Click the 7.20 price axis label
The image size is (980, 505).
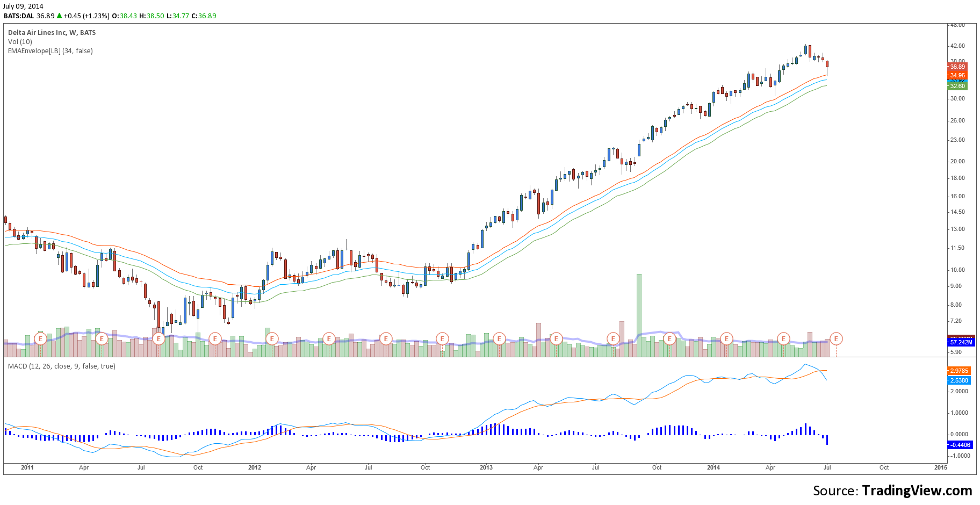(x=956, y=321)
